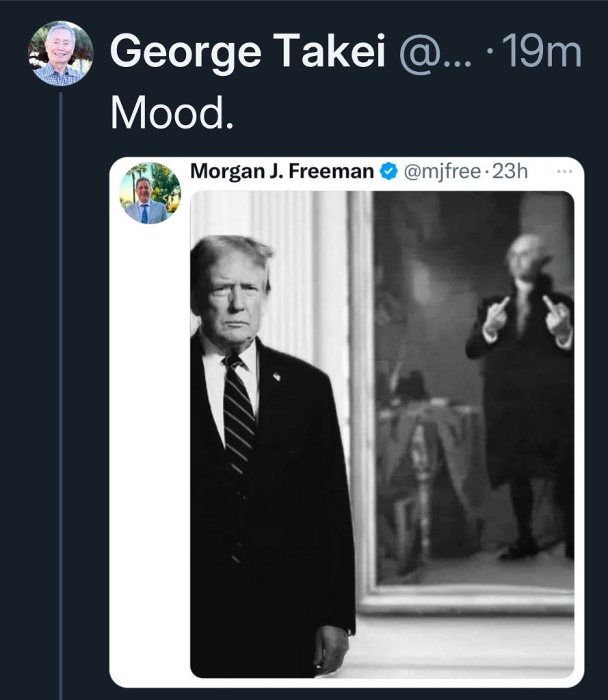Screen dimensions: 608x700
Task: Open Morgan J. Freeman's avatar in quoted tweet
Action: pyautogui.click(x=150, y=193)
